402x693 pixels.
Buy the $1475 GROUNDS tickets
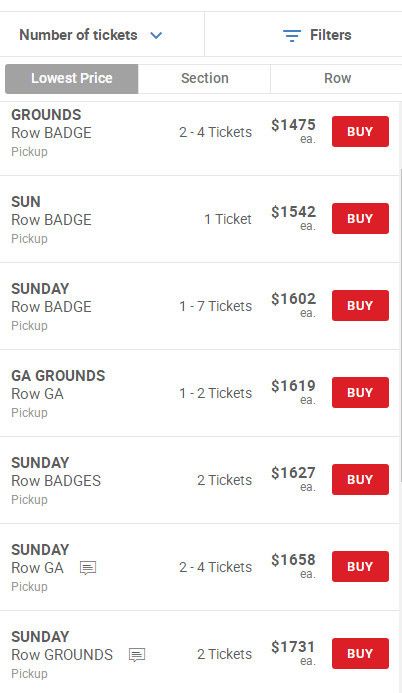(360, 132)
